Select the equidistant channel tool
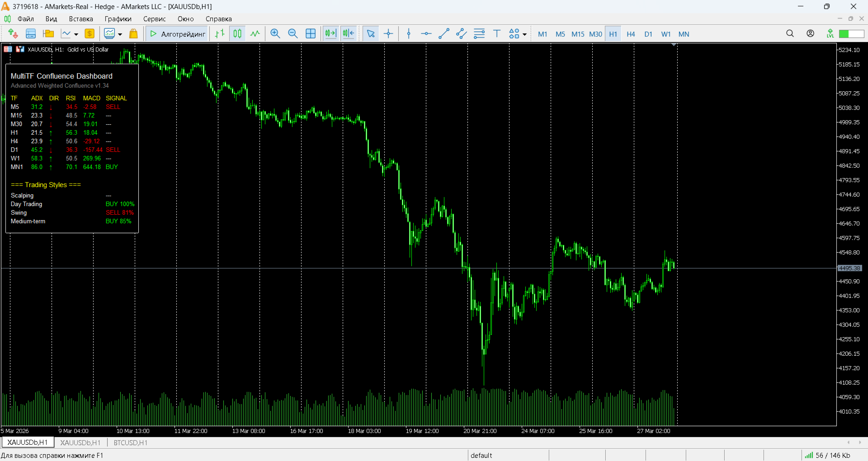Image resolution: width=868 pixels, height=461 pixels. click(462, 34)
